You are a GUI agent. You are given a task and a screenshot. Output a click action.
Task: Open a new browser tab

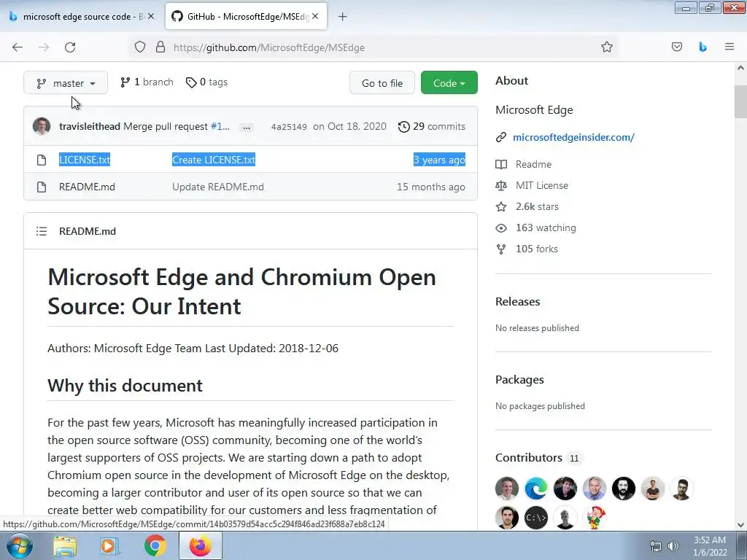[343, 17]
